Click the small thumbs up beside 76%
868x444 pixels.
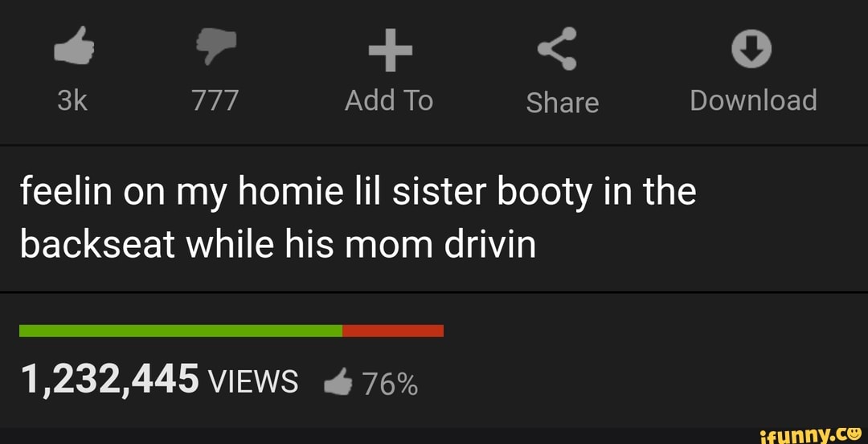[338, 382]
